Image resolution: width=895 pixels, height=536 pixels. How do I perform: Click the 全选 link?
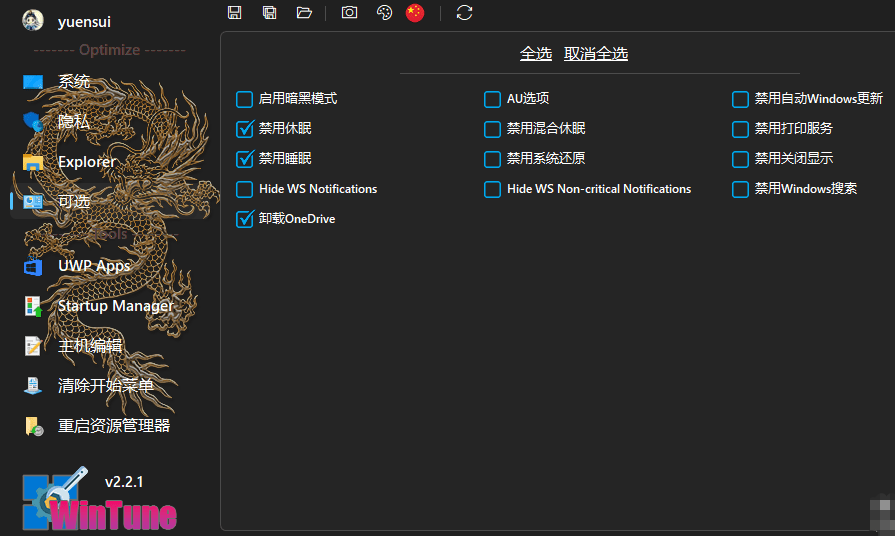pyautogui.click(x=535, y=54)
